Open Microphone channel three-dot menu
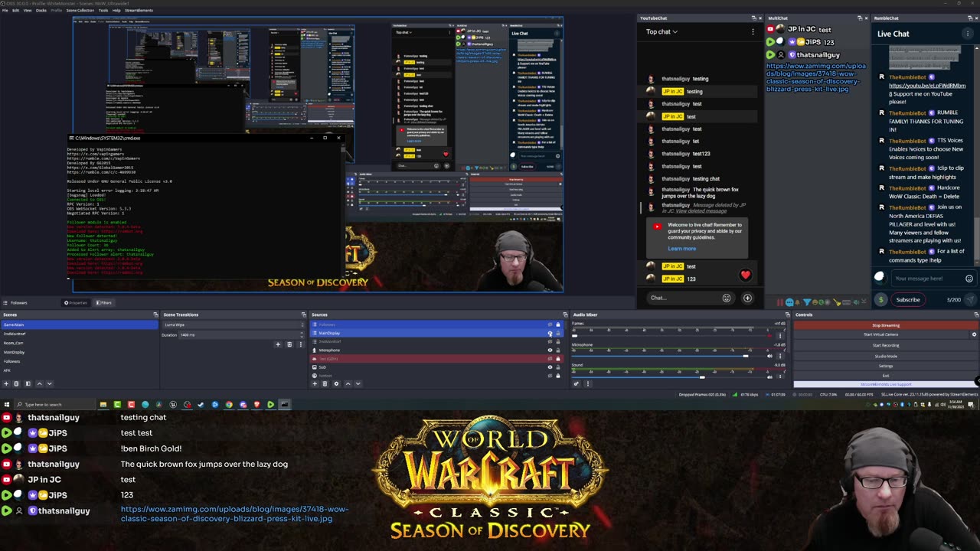The height and width of the screenshot is (551, 980). click(780, 356)
